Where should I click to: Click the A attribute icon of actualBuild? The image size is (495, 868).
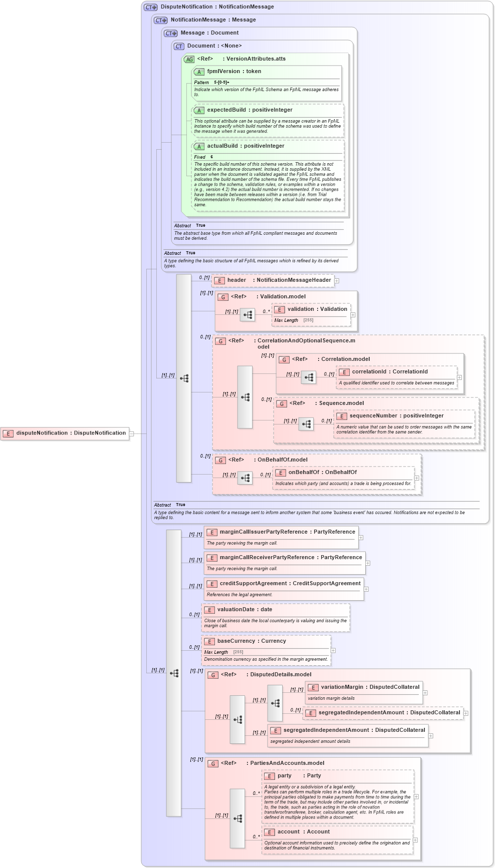tap(199, 146)
